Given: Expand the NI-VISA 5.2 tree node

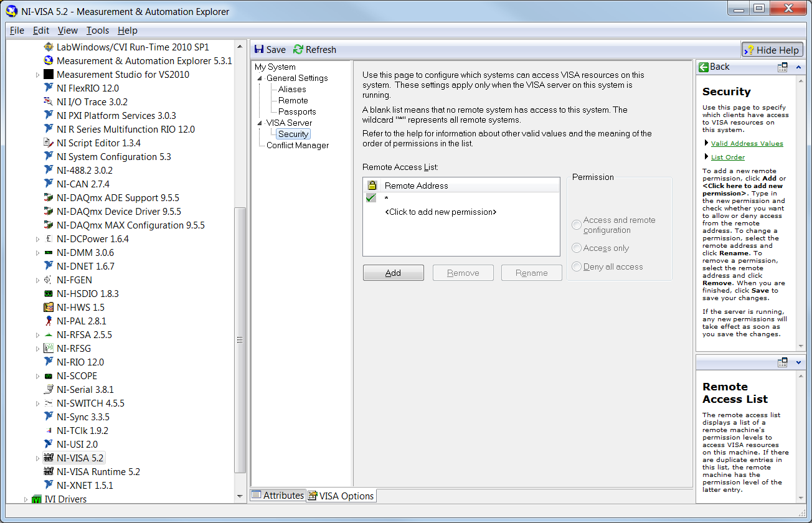Looking at the screenshot, I should [37, 458].
